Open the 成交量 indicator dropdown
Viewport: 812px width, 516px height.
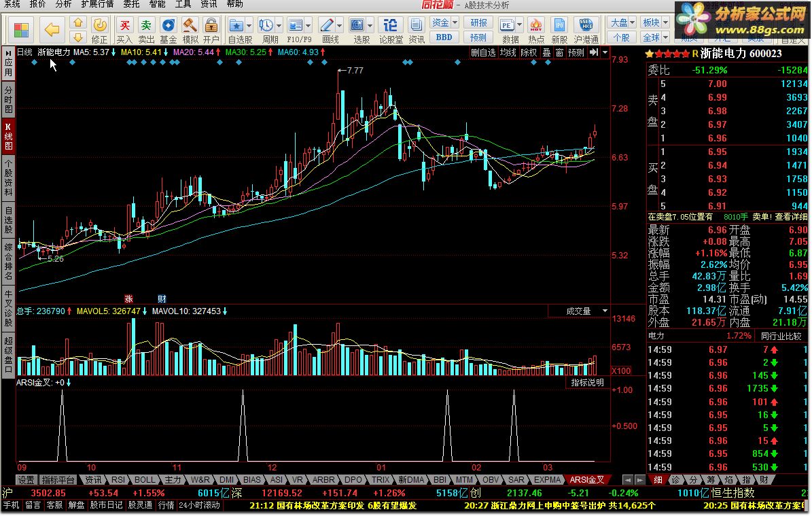click(x=605, y=311)
